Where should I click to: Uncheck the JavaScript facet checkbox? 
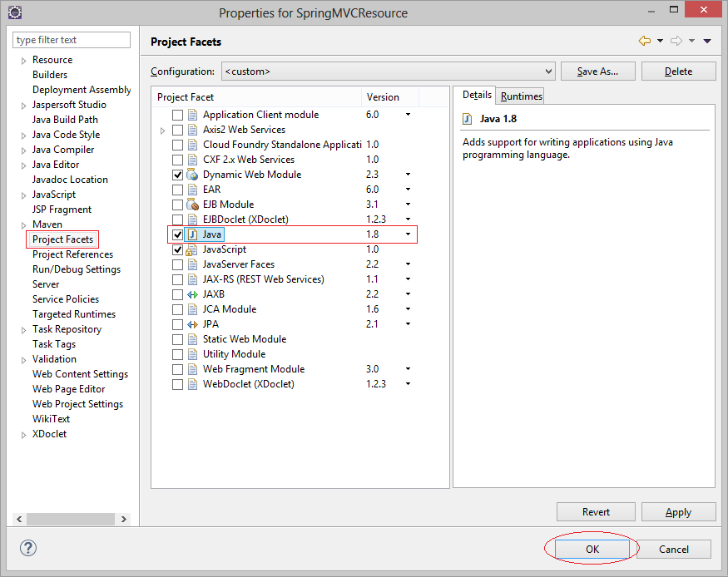(x=177, y=249)
